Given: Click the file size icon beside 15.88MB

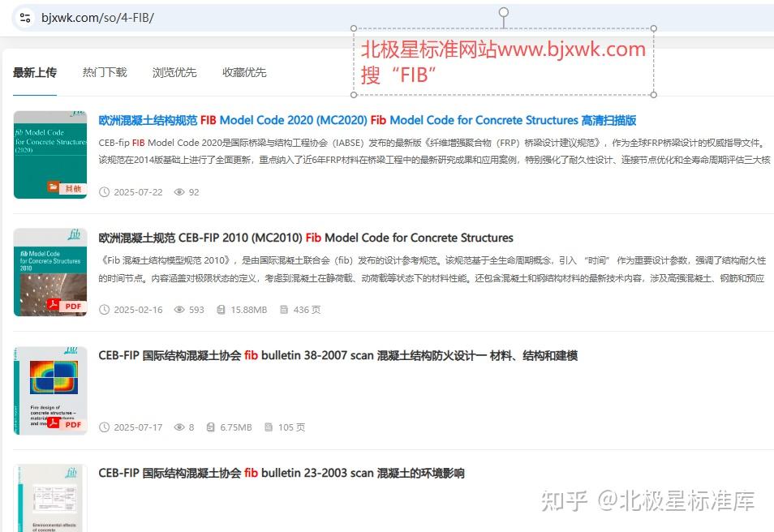Looking at the screenshot, I should click(221, 310).
